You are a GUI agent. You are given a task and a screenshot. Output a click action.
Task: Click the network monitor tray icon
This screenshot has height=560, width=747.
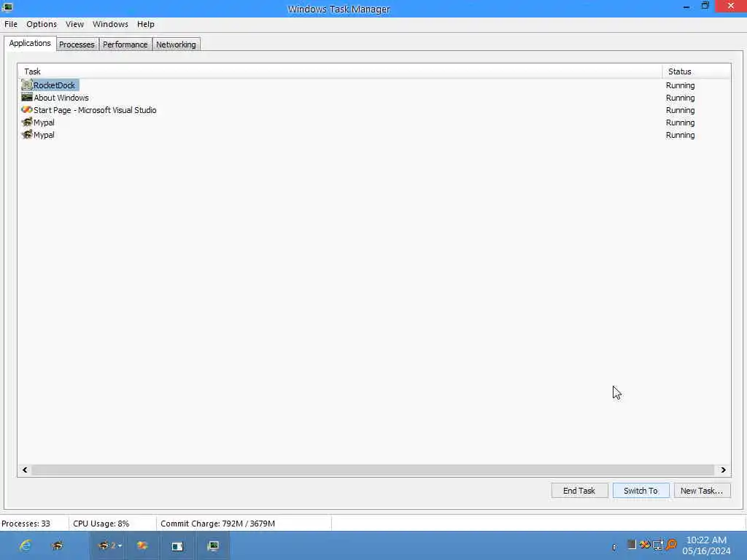coord(658,544)
